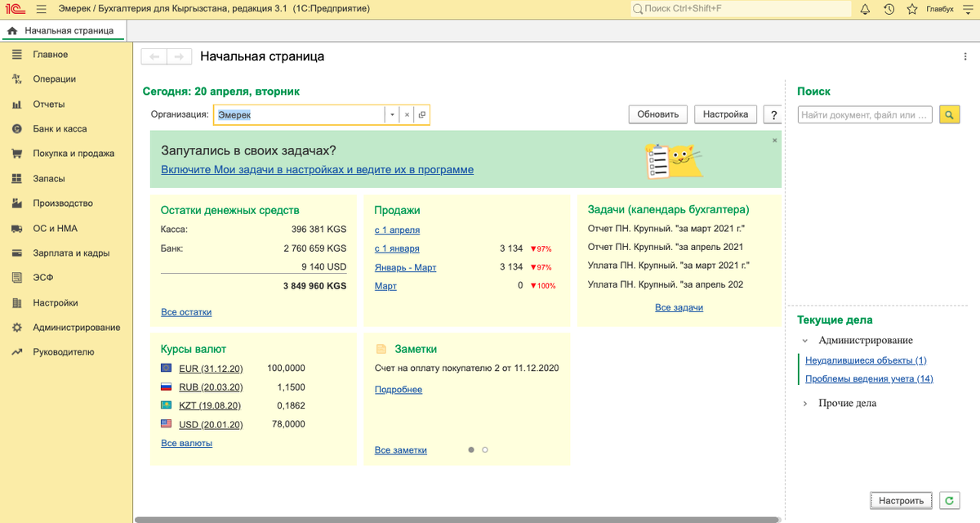Open the ЭСФ section
Image resolution: width=980 pixels, height=523 pixels.
pos(43,278)
